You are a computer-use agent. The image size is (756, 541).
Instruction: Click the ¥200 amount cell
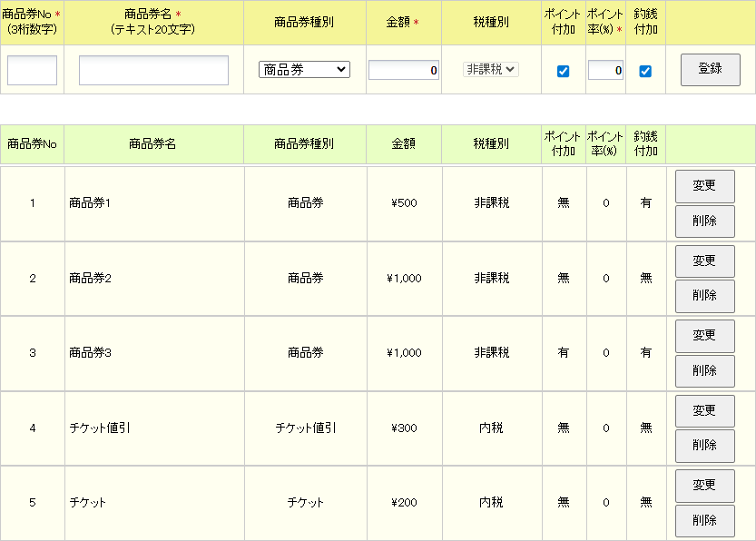click(x=404, y=504)
